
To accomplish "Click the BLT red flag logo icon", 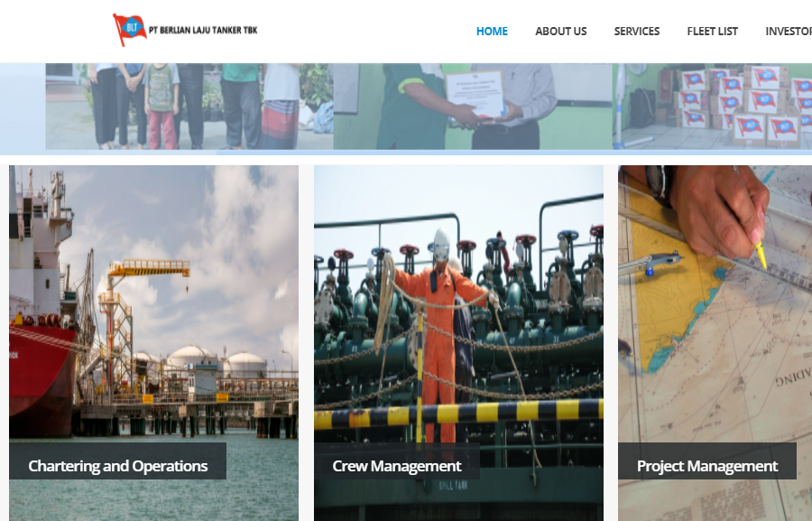I will click(x=129, y=30).
